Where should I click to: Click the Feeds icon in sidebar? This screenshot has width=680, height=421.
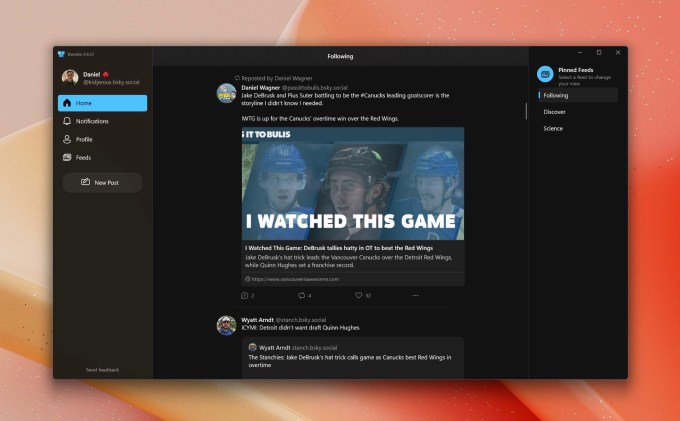[x=67, y=157]
